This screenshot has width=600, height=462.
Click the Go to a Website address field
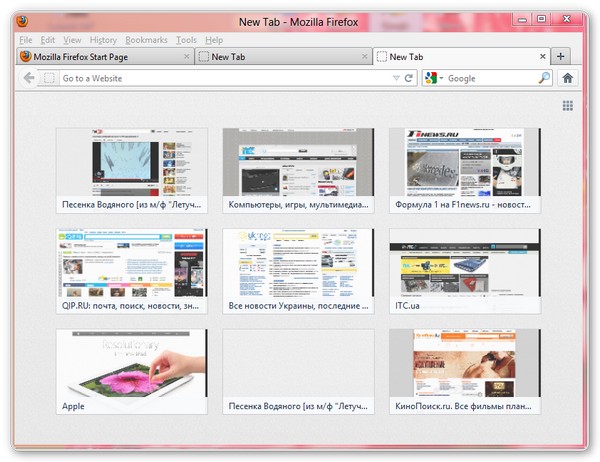click(x=220, y=78)
